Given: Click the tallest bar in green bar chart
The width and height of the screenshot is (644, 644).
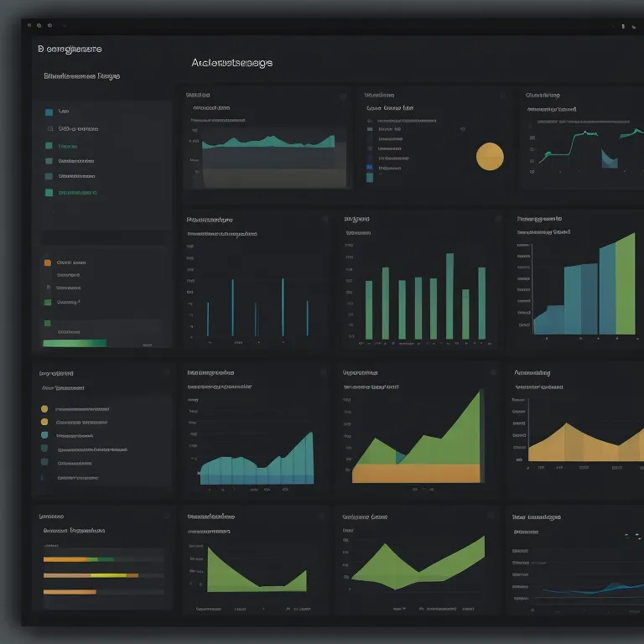Looking at the screenshot, I should click(x=449, y=296).
